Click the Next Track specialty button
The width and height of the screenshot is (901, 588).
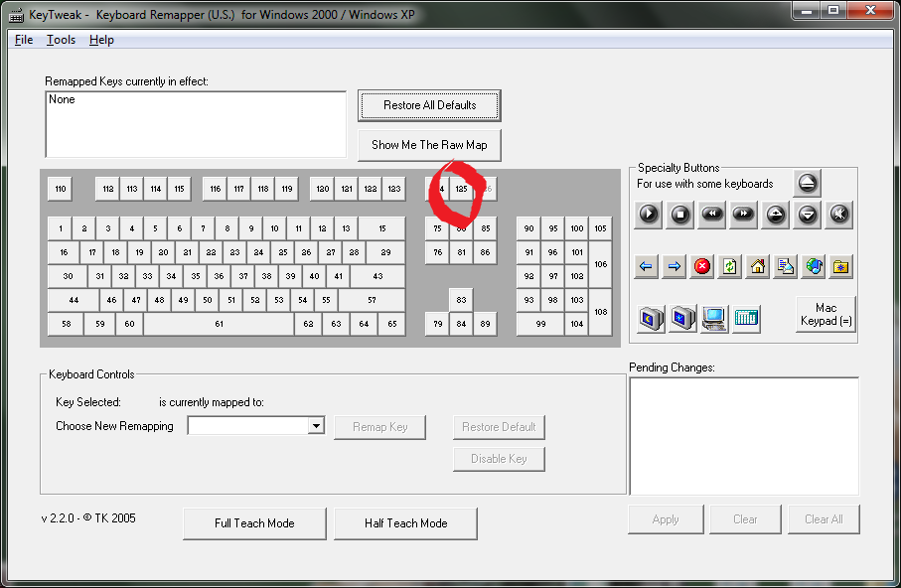pos(744,214)
